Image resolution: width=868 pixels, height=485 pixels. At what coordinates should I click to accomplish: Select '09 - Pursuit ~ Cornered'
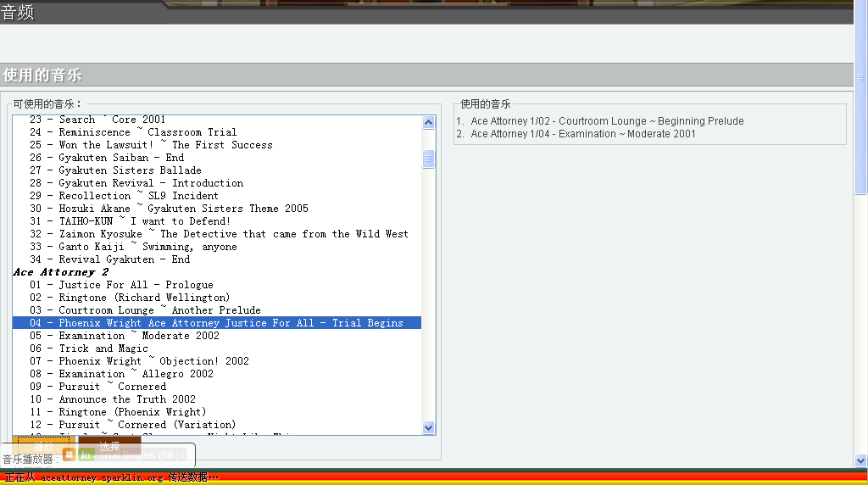click(216, 387)
